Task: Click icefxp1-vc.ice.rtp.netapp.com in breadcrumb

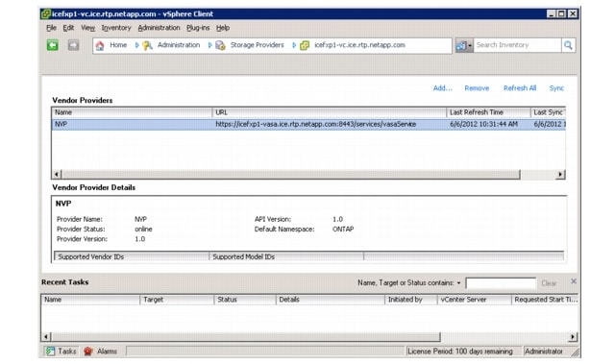Action: pos(359,45)
